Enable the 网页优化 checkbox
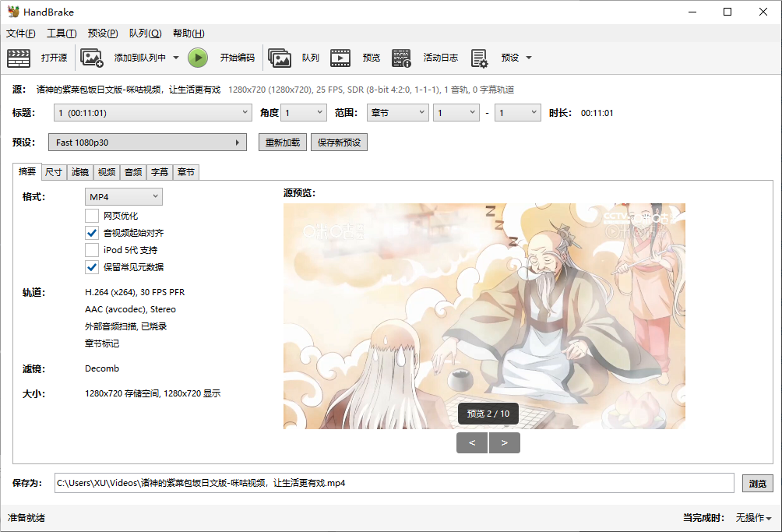The height and width of the screenshot is (532, 782). pyautogui.click(x=92, y=216)
